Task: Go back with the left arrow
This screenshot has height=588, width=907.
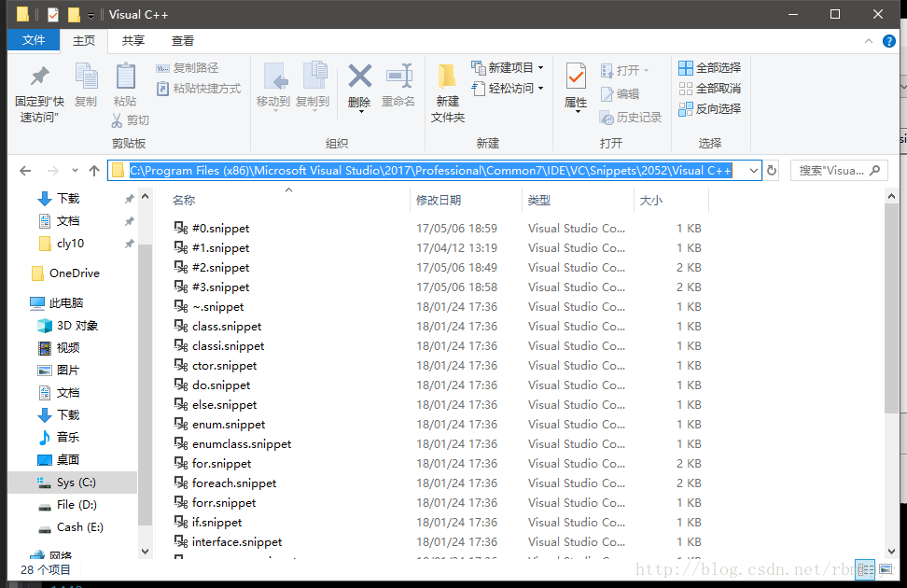Action: [x=25, y=171]
